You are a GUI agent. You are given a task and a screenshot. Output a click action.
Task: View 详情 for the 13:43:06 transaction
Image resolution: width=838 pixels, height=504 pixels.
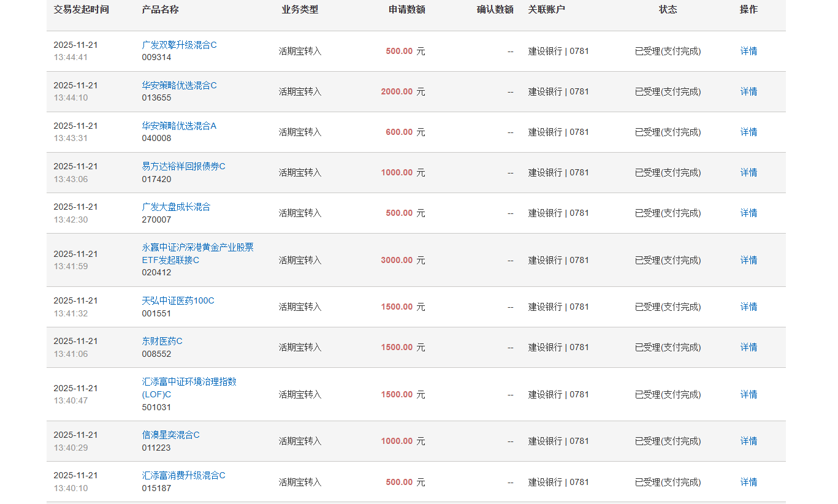pyautogui.click(x=748, y=172)
